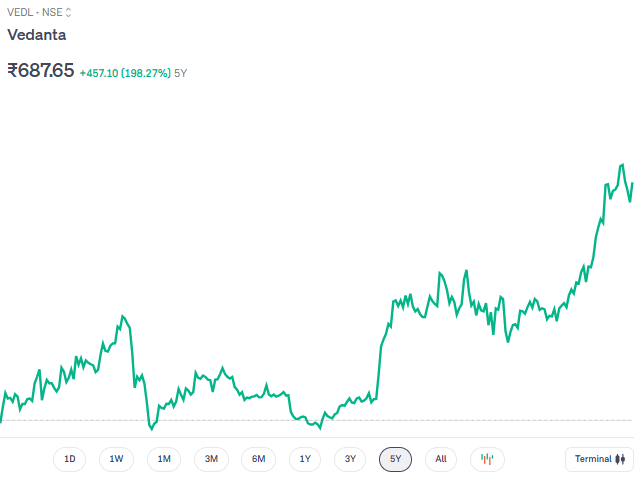Click the candlestick icon inside the Terminal button

click(x=621, y=459)
